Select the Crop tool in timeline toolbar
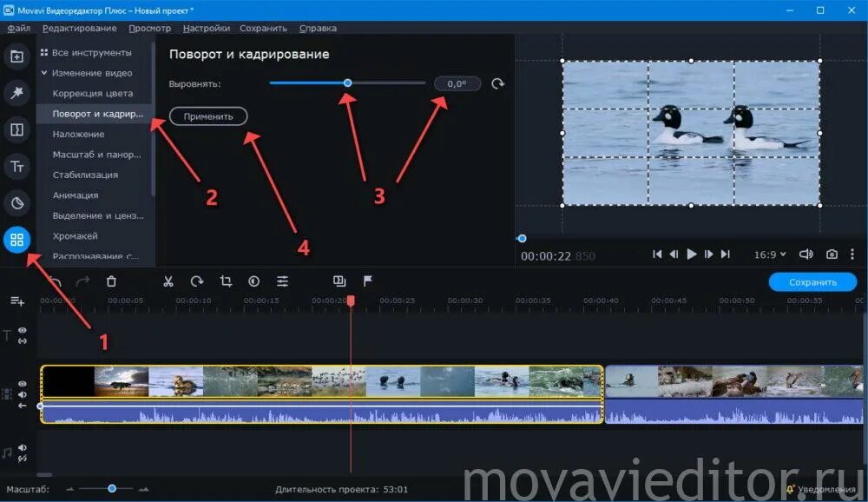The height and width of the screenshot is (502, 868). pos(226,281)
